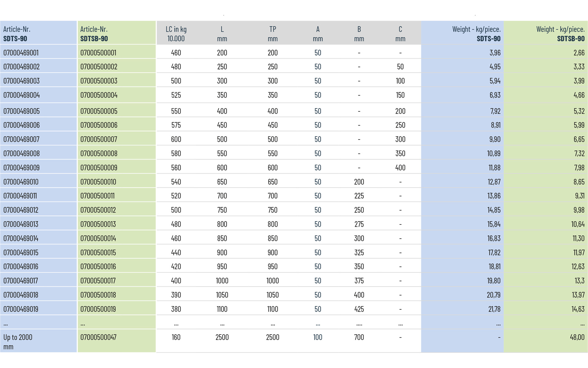Select article 07000500013 cell

[98, 224]
